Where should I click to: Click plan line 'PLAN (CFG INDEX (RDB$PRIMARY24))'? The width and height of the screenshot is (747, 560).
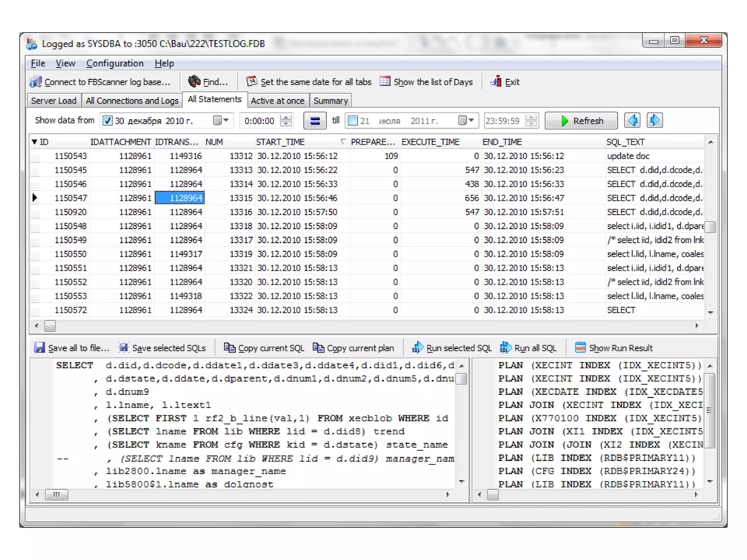(597, 471)
